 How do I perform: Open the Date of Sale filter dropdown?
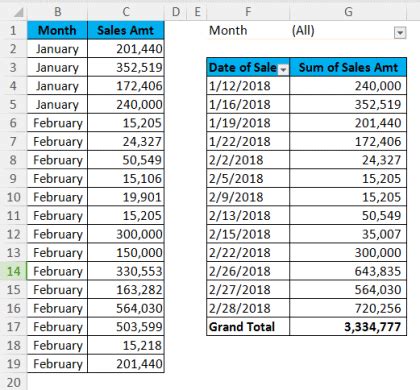[283, 70]
